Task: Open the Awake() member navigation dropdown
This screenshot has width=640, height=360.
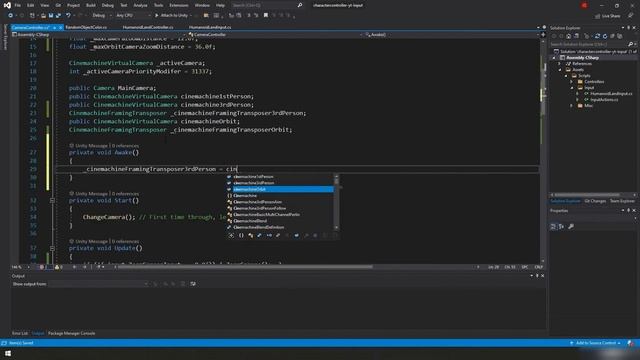Action: click(452, 35)
